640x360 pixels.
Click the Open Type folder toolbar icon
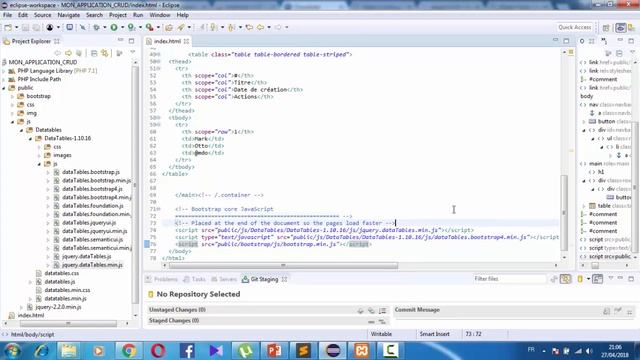click(169, 27)
